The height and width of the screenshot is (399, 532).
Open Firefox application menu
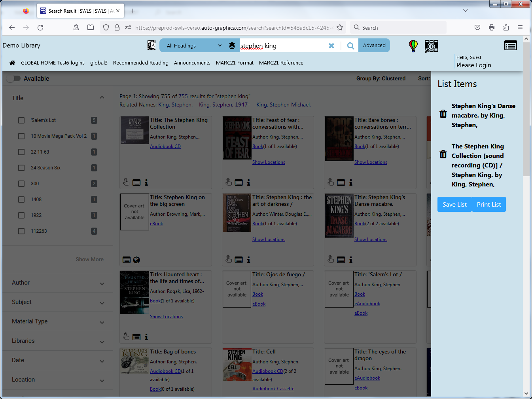point(520,27)
